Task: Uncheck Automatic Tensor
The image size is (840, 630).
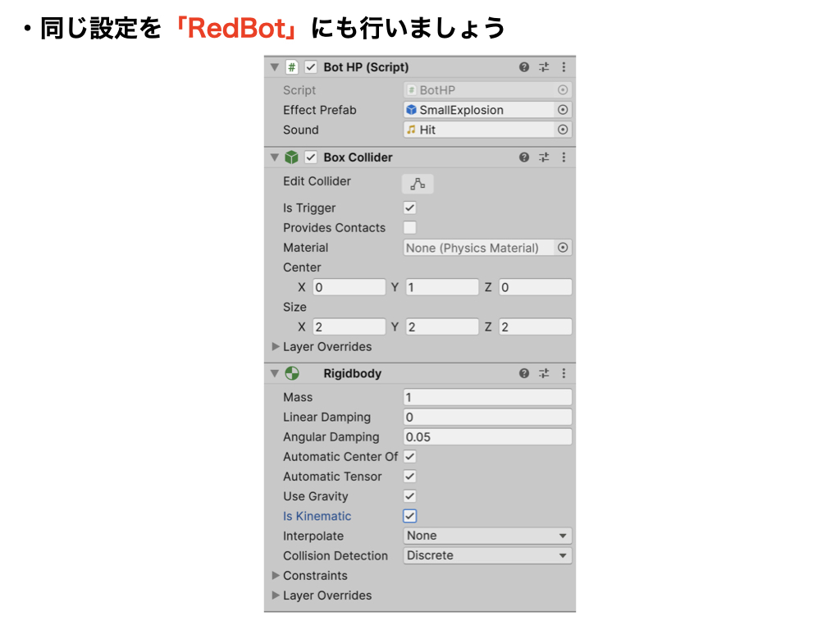Action: (x=410, y=477)
